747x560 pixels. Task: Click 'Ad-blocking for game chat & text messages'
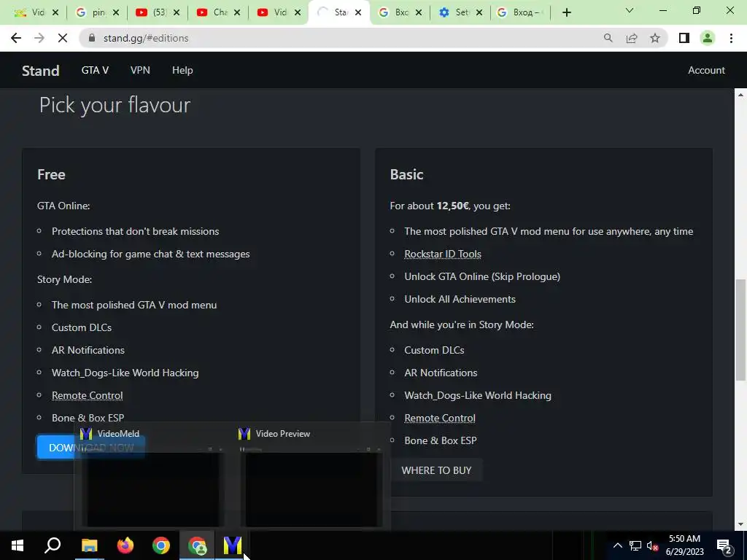point(150,254)
